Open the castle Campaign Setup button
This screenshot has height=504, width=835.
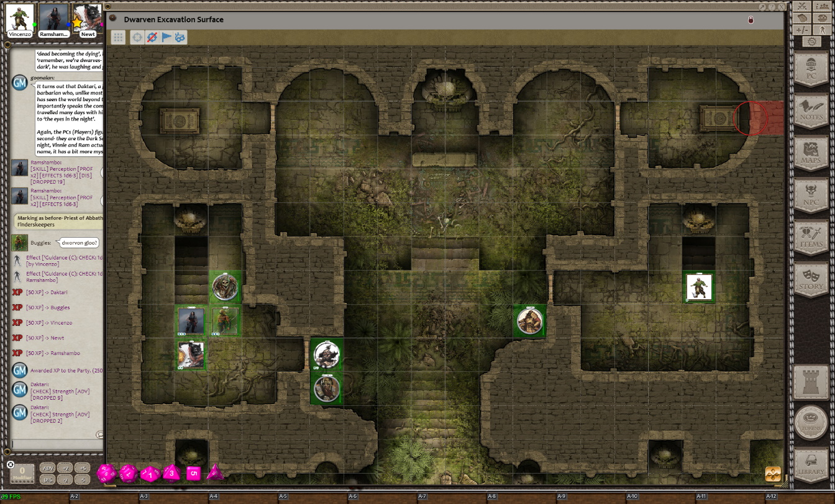point(811,381)
